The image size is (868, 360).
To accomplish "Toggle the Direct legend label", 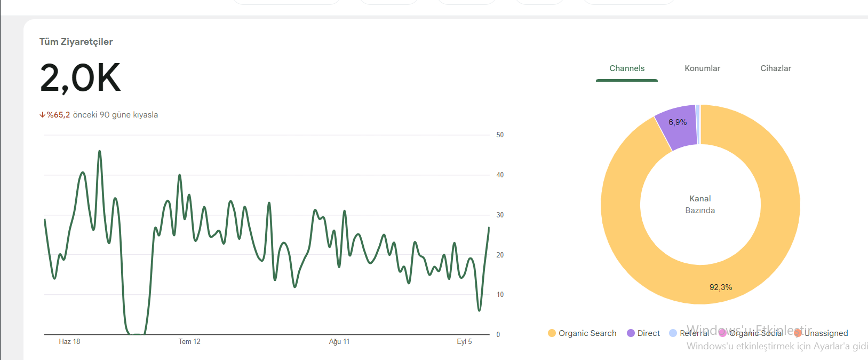I will coord(649,333).
